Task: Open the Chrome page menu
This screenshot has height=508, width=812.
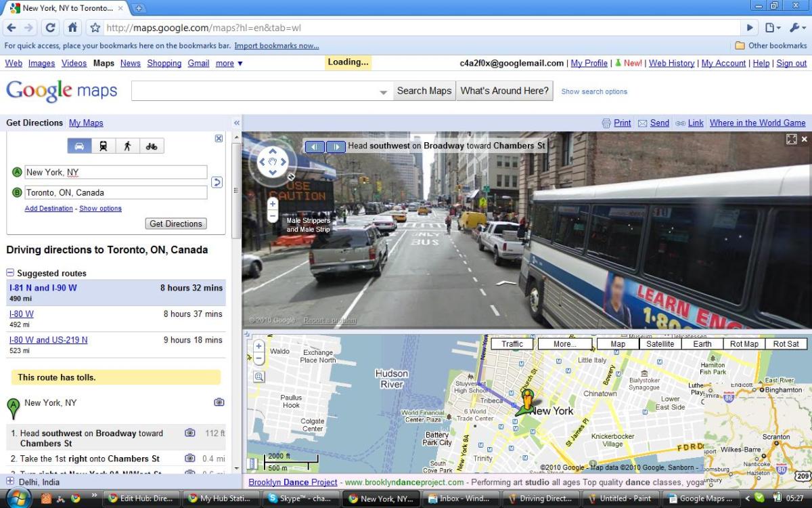Action: coord(772,28)
